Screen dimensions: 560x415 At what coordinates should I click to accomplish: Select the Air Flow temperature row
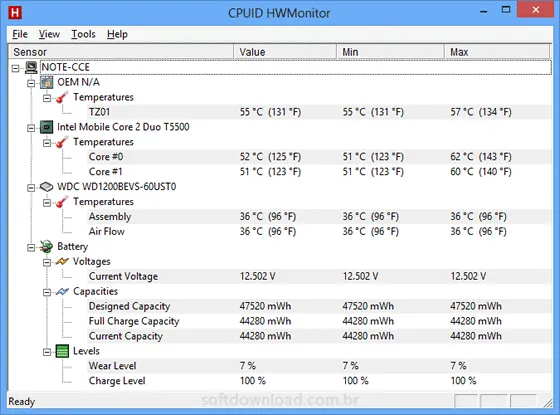(319, 231)
